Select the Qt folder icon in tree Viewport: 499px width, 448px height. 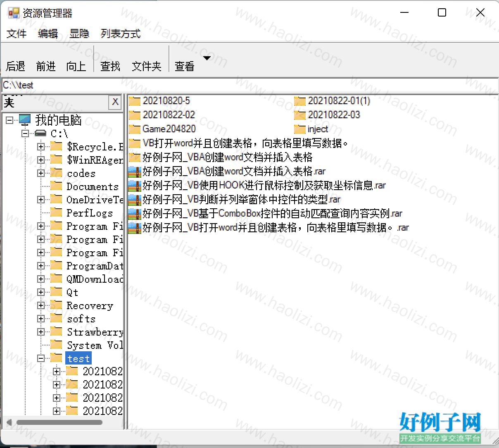56,292
